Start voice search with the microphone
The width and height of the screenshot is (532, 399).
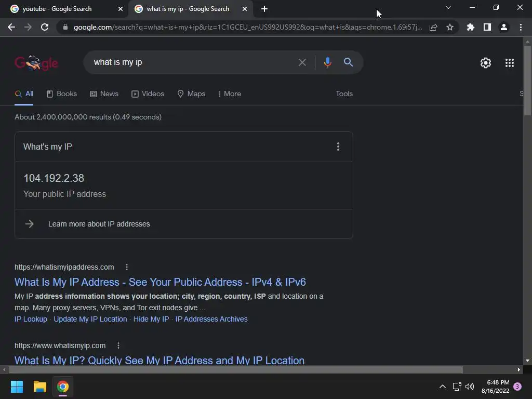327,62
